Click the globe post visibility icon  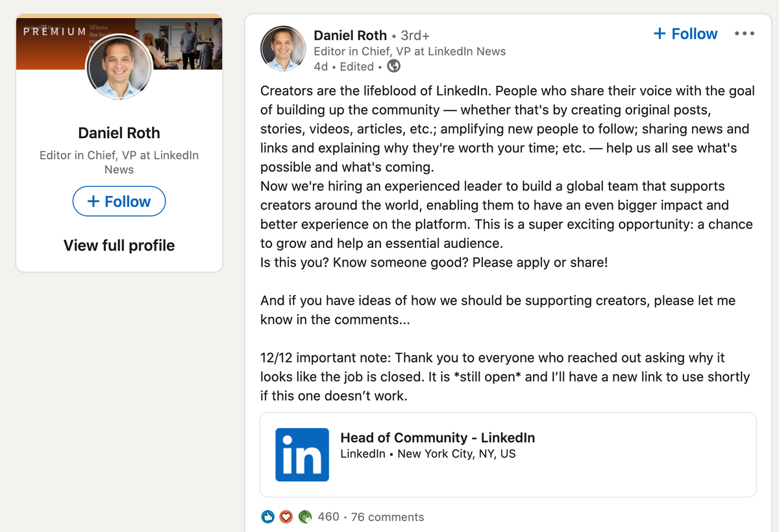(393, 66)
